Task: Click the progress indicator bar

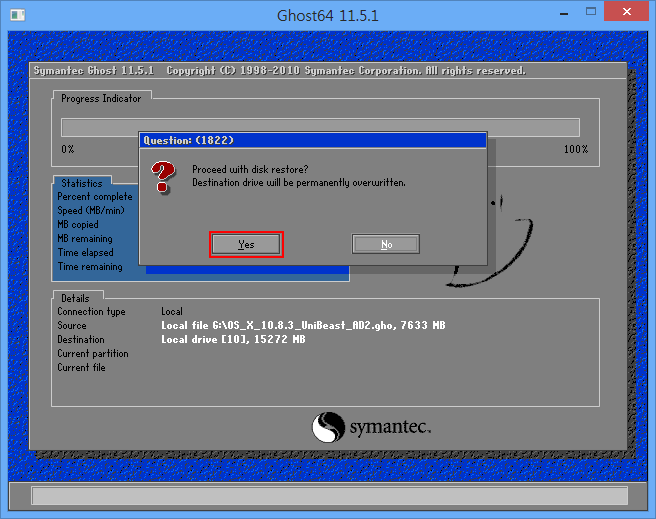Action: [320, 128]
